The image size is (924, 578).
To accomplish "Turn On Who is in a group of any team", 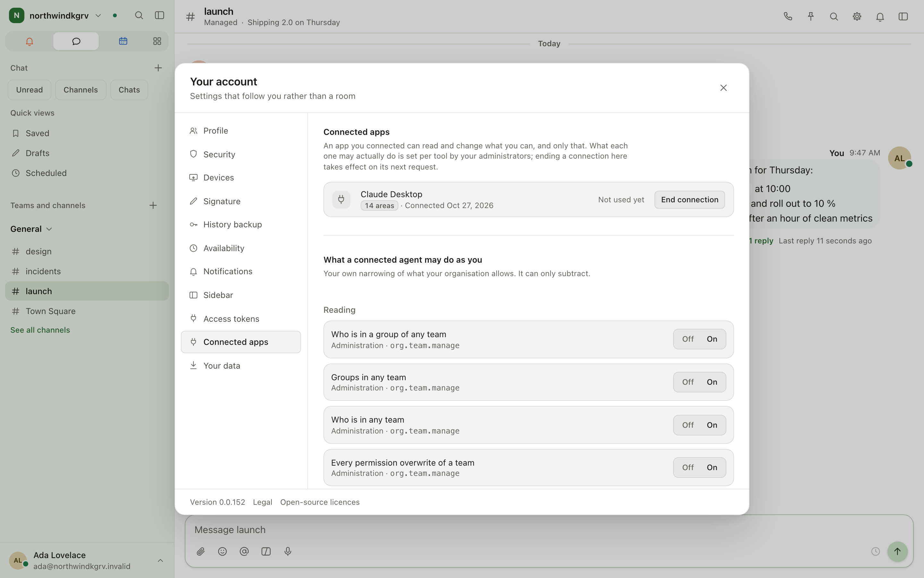I will point(712,339).
